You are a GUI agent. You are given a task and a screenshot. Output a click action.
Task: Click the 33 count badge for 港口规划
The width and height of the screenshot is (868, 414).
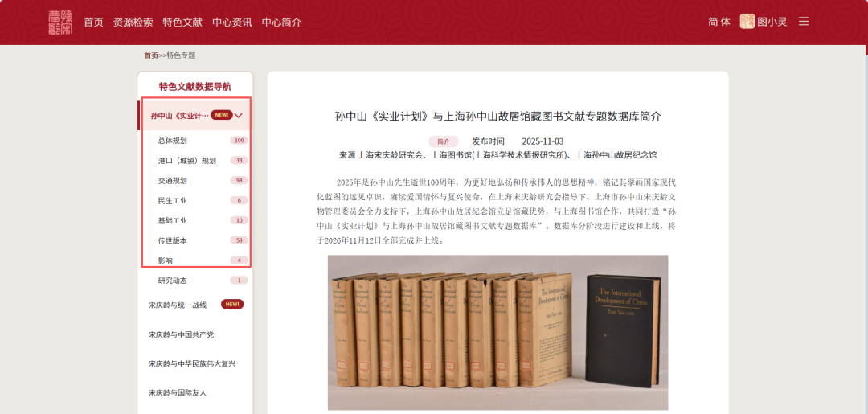click(240, 161)
